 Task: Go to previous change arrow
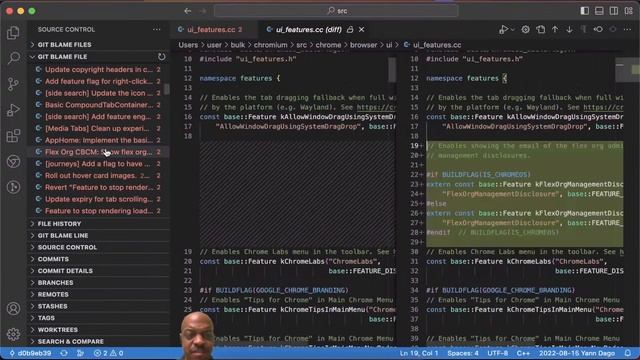coord(555,29)
